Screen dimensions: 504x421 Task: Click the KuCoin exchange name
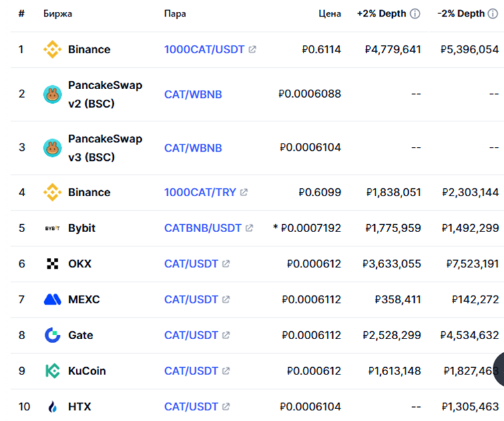tap(87, 371)
